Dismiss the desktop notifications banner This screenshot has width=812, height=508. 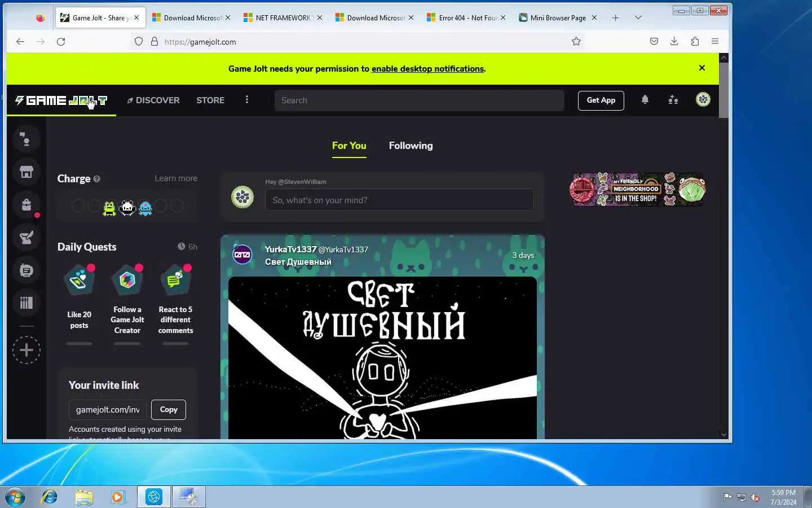pos(702,68)
